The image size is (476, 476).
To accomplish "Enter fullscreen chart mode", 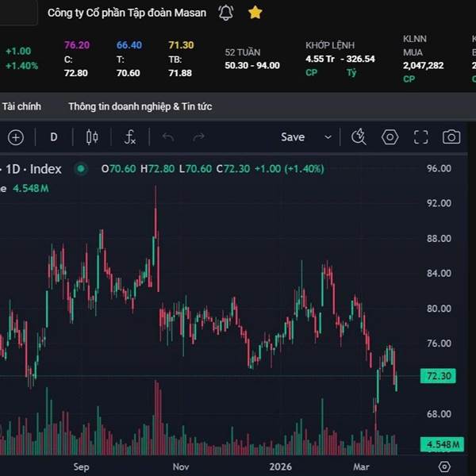I will (x=420, y=137).
